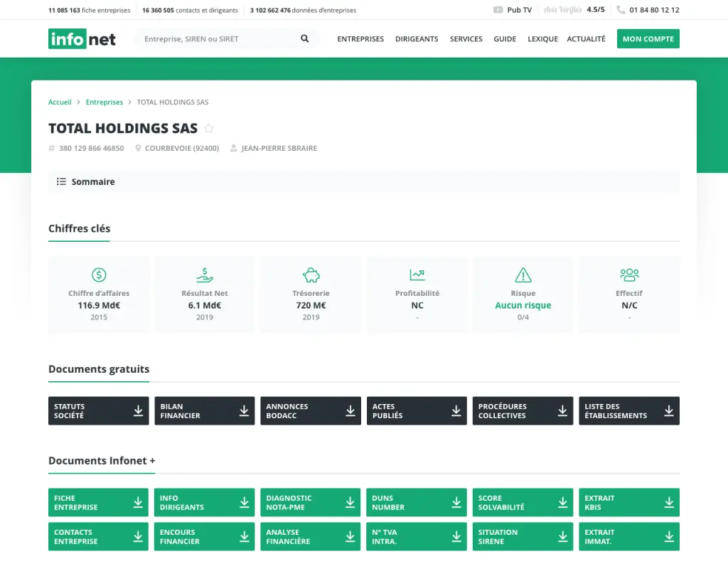
Task: Click the Risque warning triangle icon
Action: pyautogui.click(x=523, y=275)
